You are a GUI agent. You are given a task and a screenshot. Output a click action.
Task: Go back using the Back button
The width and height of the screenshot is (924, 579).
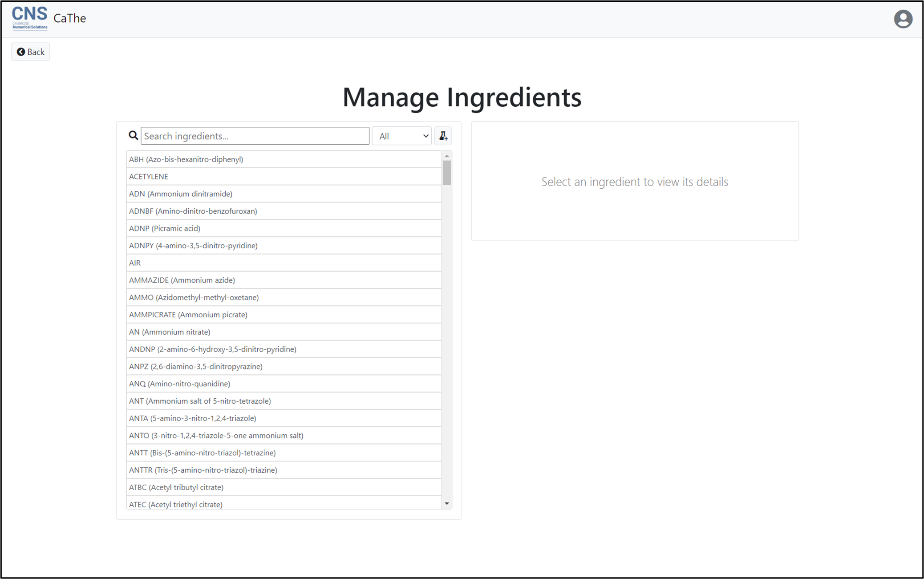click(x=31, y=52)
